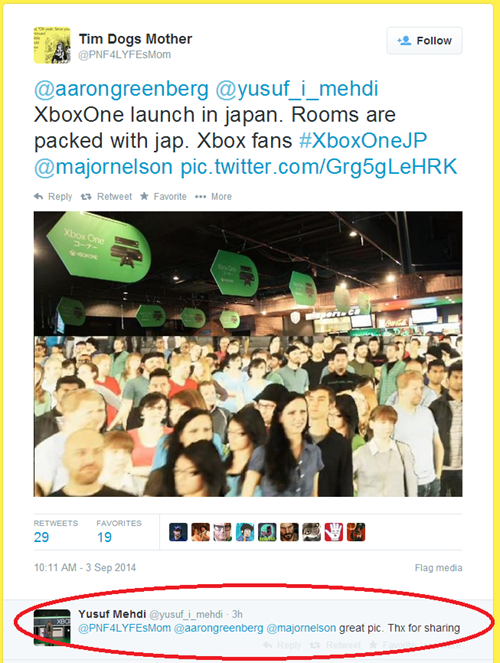The height and width of the screenshot is (663, 500).
Task: Favorite the main tweet with star
Action: [x=163, y=197]
